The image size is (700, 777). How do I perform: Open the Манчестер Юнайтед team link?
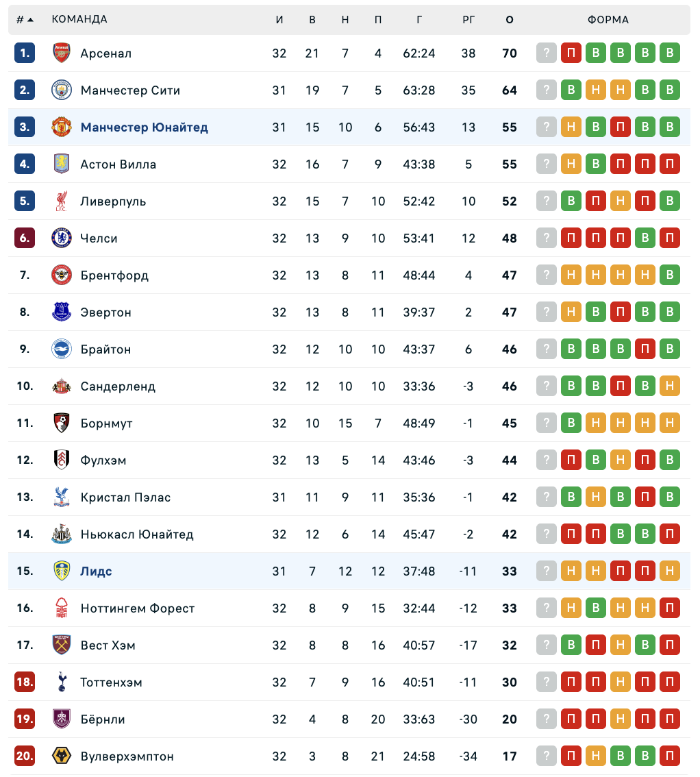click(x=144, y=127)
